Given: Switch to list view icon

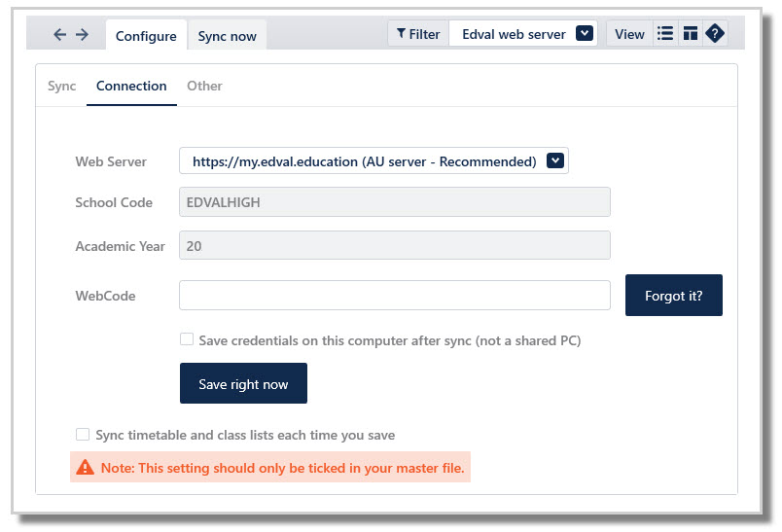Looking at the screenshot, I should coord(665,33).
